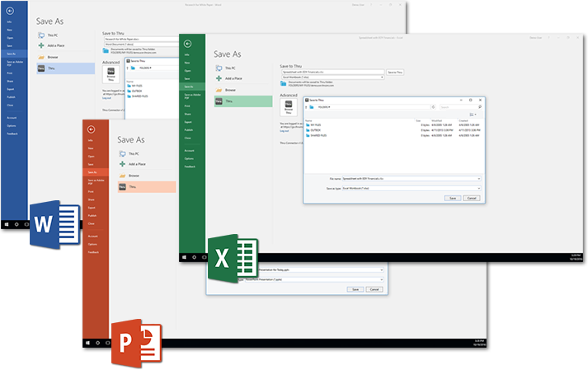The height and width of the screenshot is (370, 588).
Task: Click file name field under Word's Save to Thru
Action: coord(141,39)
